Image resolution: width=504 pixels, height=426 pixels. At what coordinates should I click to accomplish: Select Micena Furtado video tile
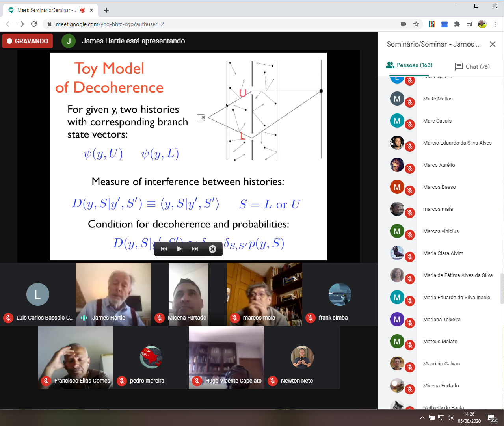[x=189, y=294]
